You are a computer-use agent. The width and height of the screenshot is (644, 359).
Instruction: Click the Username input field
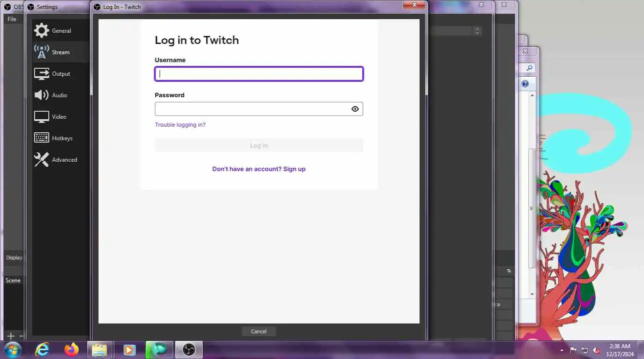tap(259, 74)
